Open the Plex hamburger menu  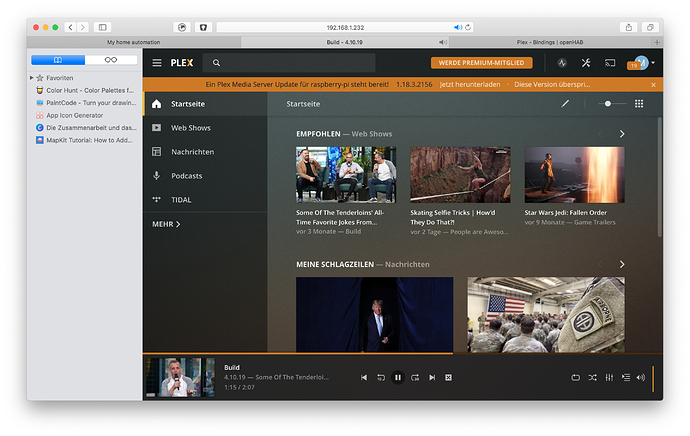(x=157, y=63)
